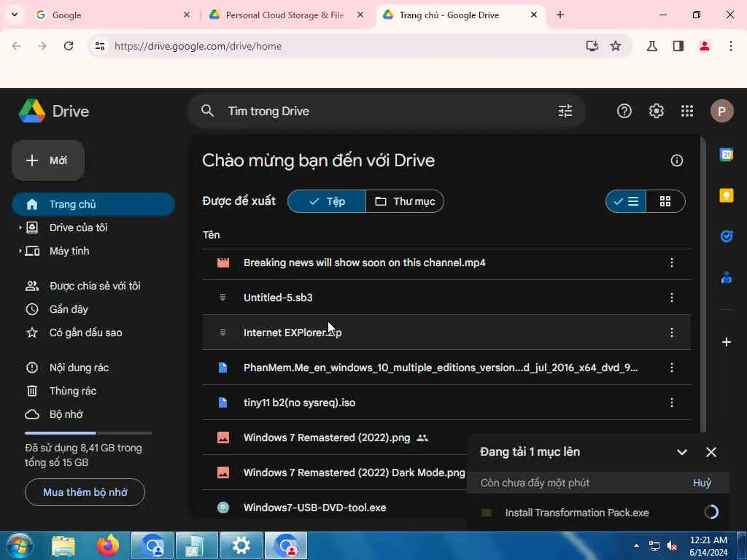Click the magnifier search icon in Drive
This screenshot has width=747, height=560.
click(207, 111)
